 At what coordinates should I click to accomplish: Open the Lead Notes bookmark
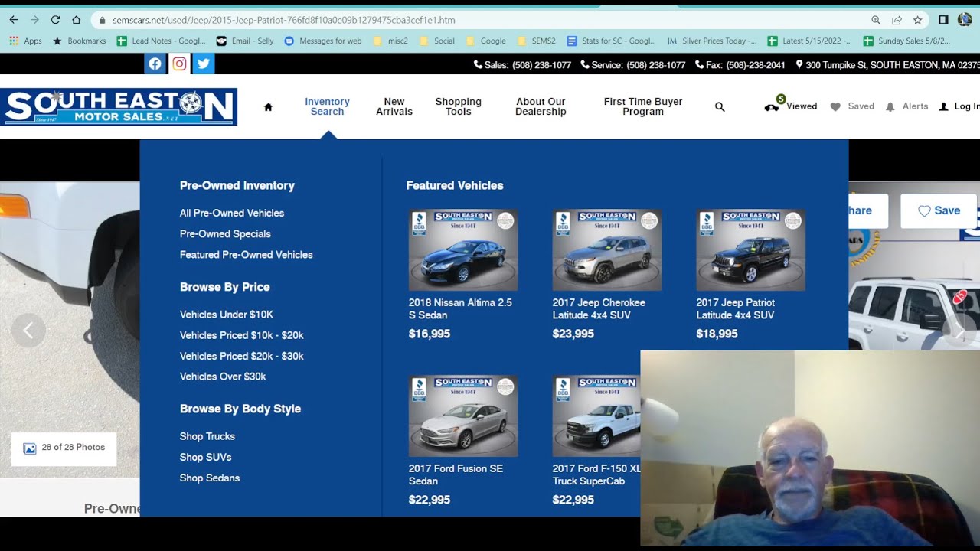pyautogui.click(x=162, y=41)
